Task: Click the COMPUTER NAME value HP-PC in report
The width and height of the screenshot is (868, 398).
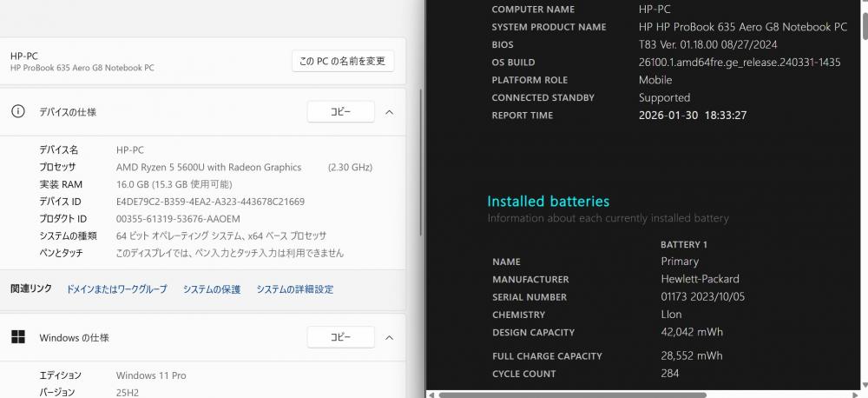Action: pos(654,9)
